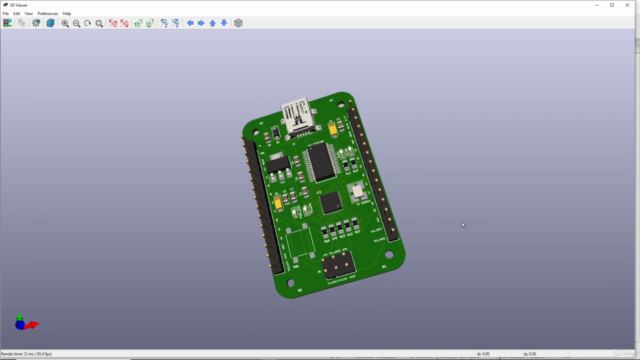Open the Preferences menu
The width and height of the screenshot is (640, 360).
click(48, 13)
